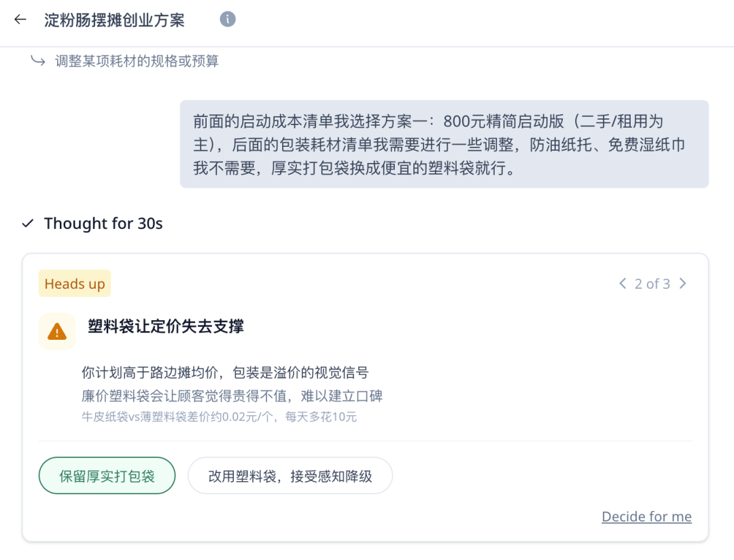Click the line 你计划高于路边摊均价
Image resolution: width=734 pixels, height=560 pixels.
(x=224, y=372)
